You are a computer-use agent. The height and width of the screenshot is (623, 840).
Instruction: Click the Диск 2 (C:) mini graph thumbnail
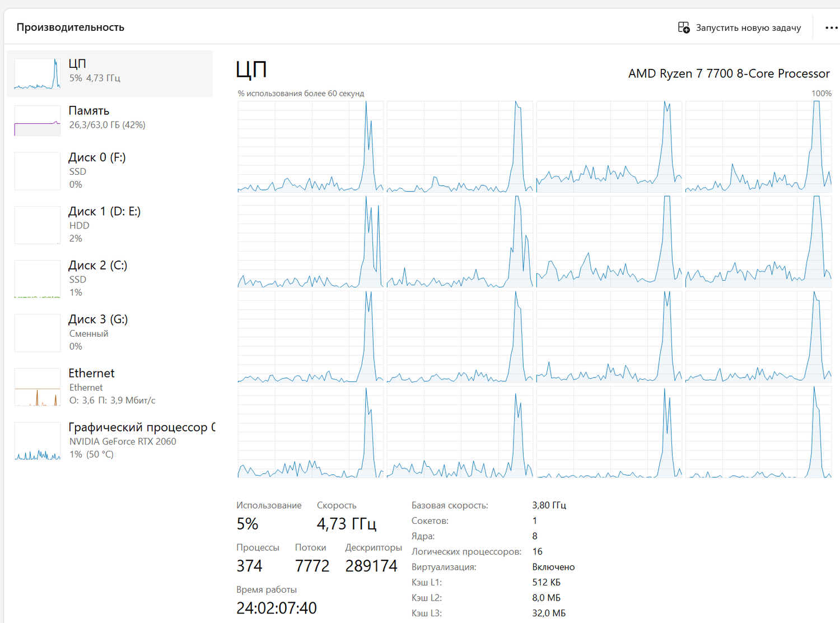(x=38, y=279)
